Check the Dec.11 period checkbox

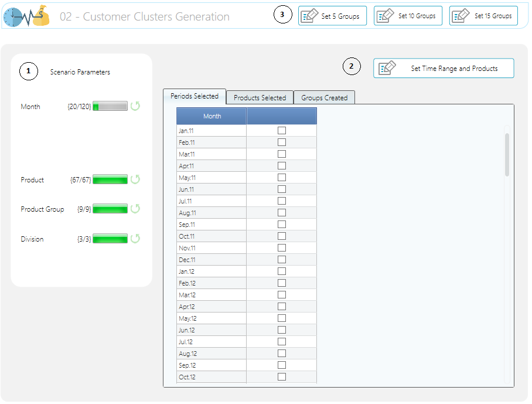click(x=282, y=260)
